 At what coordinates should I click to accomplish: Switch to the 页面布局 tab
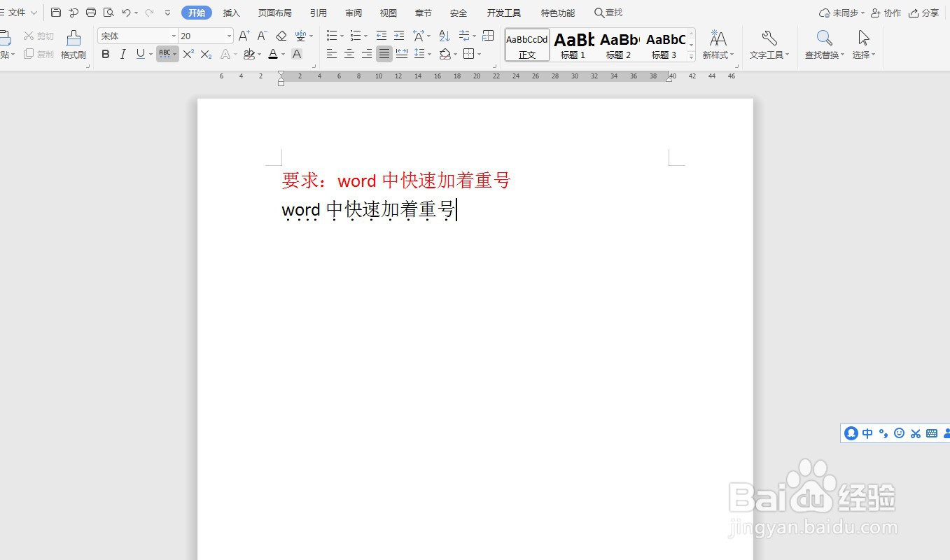point(274,13)
